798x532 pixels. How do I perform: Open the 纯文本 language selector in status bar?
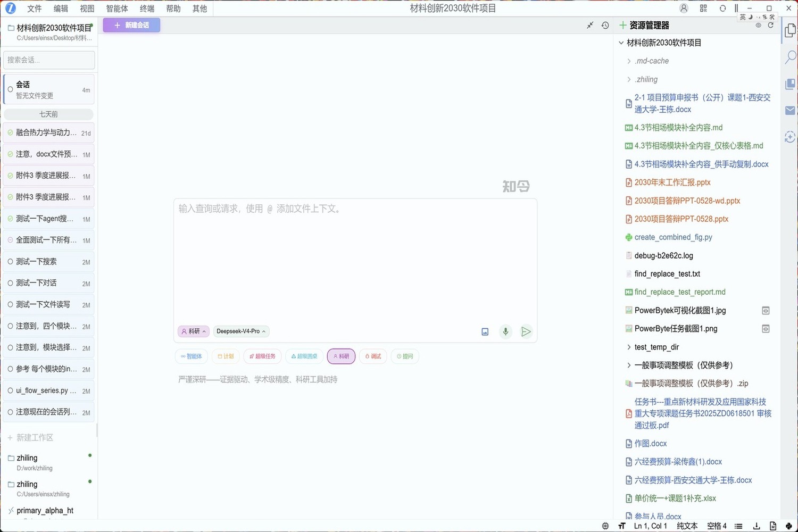pos(687,526)
